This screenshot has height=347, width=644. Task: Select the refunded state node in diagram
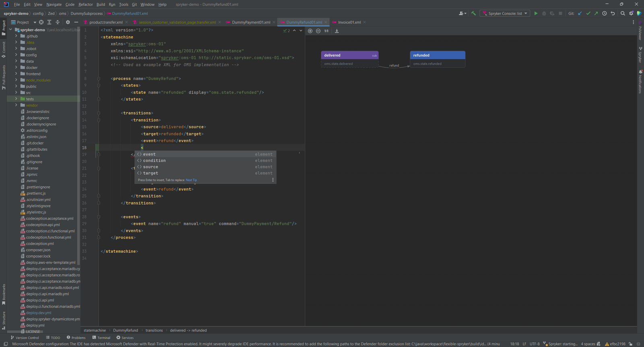438,59
